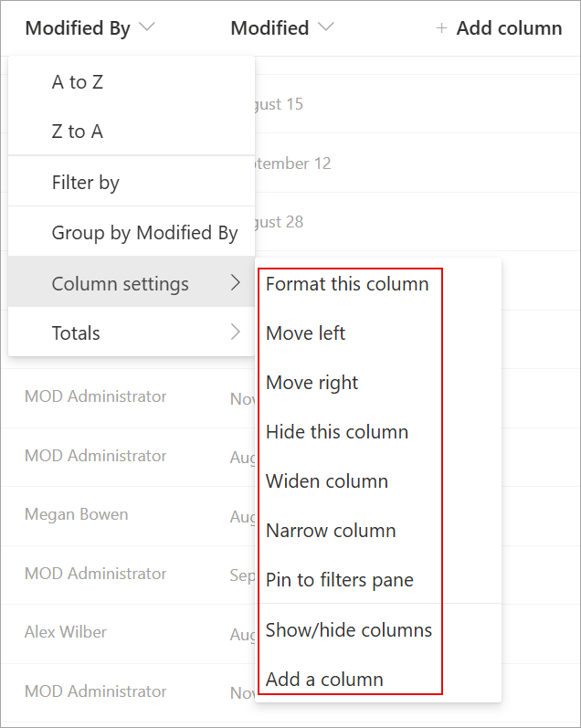The width and height of the screenshot is (581, 728).
Task: Select Group by Modified By
Action: [132, 232]
